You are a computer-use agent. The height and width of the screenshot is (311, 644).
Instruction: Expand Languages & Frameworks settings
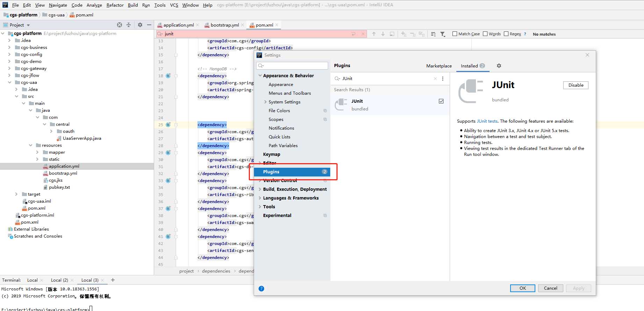[x=260, y=198]
